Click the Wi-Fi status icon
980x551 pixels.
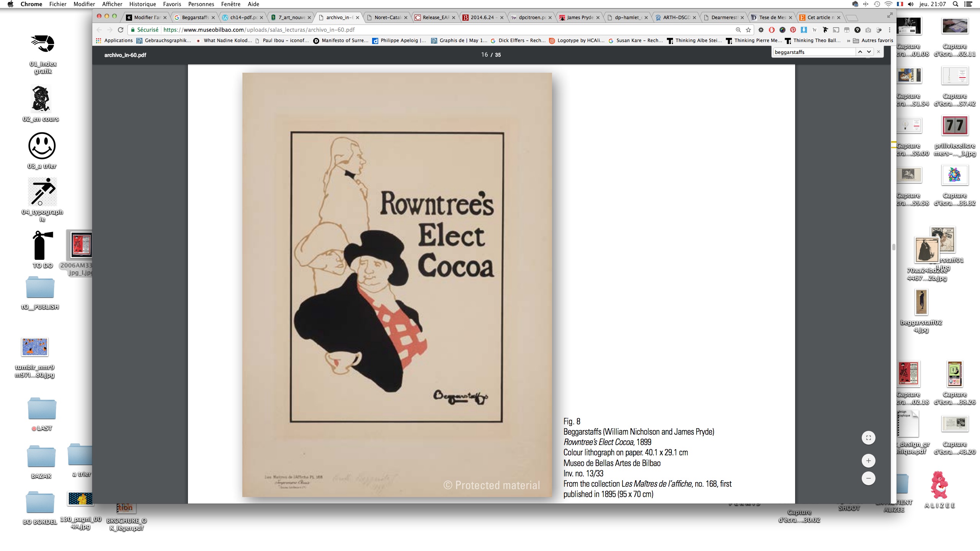(889, 4)
